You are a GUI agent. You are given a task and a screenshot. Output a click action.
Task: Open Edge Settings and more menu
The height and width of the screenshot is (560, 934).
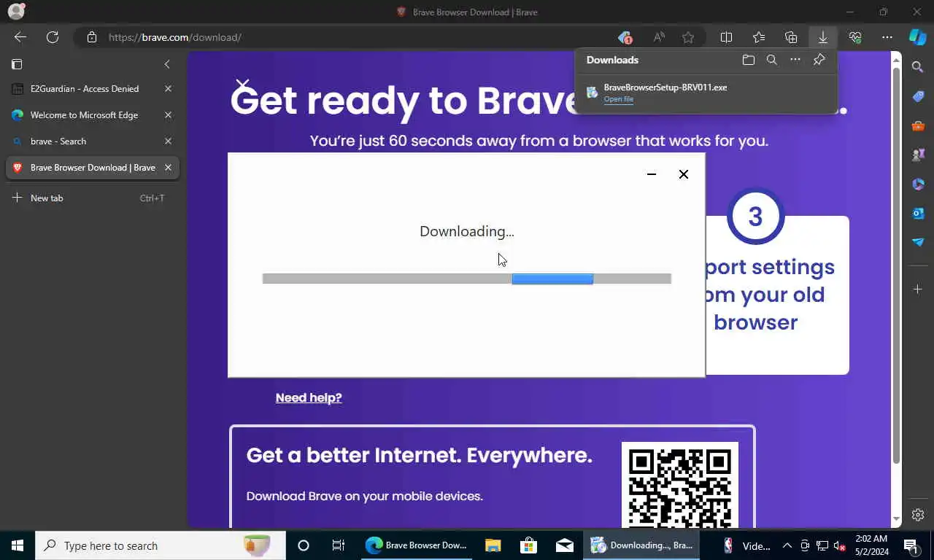(x=887, y=37)
